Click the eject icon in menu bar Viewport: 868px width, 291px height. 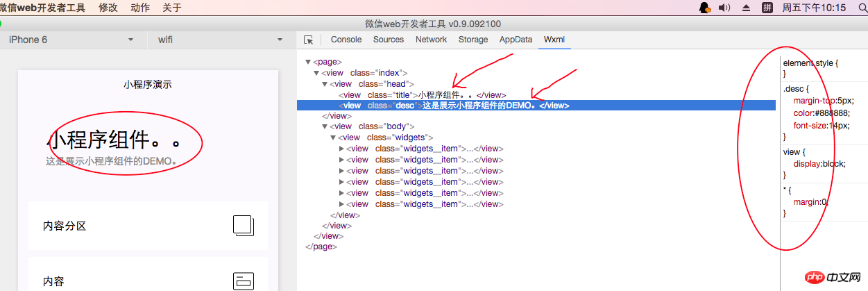pyautogui.click(x=747, y=8)
